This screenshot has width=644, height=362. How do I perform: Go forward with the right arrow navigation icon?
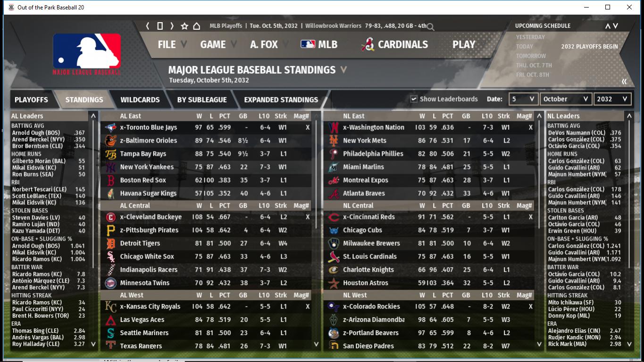(172, 26)
